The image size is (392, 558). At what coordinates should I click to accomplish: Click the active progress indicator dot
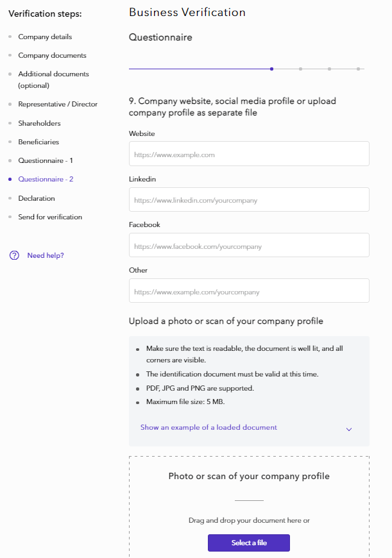[x=272, y=69]
